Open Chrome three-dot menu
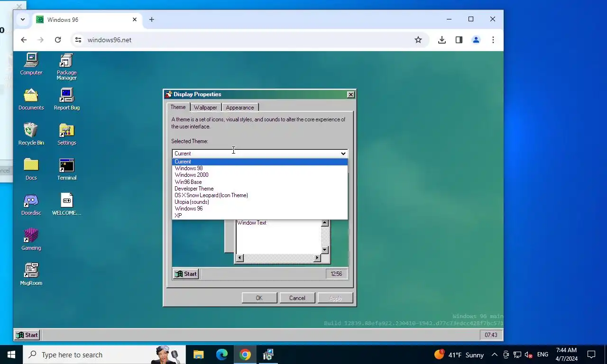 tap(493, 40)
